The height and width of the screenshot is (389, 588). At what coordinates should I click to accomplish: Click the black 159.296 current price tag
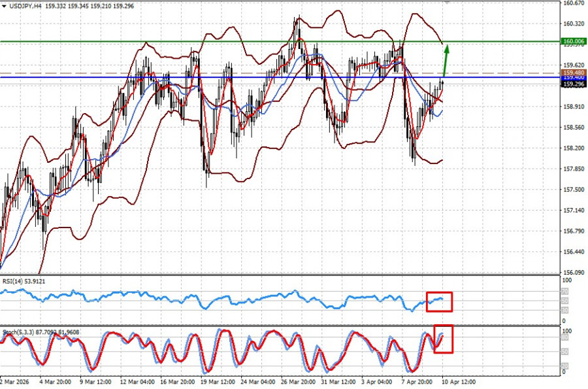click(x=574, y=84)
